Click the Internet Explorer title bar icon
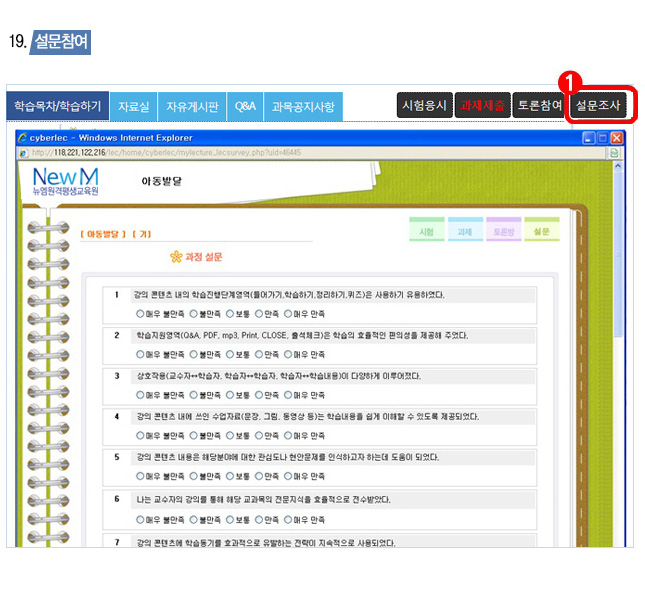 pyautogui.click(x=23, y=137)
